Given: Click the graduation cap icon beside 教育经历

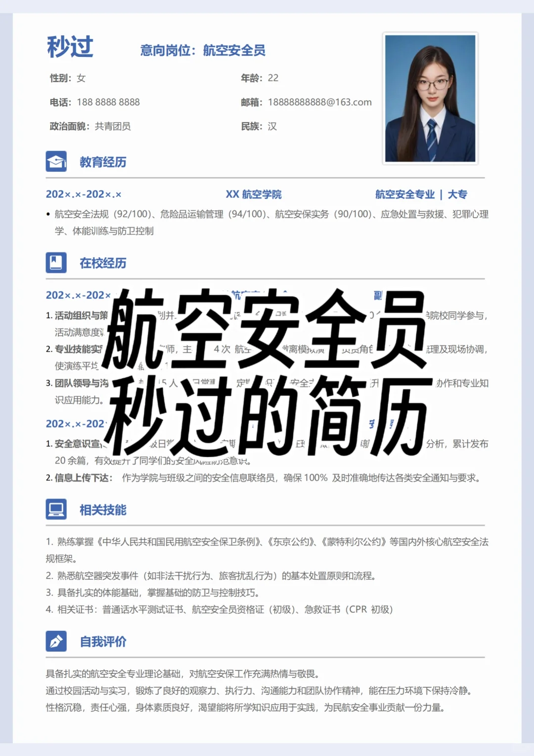Looking at the screenshot, I should (x=56, y=161).
